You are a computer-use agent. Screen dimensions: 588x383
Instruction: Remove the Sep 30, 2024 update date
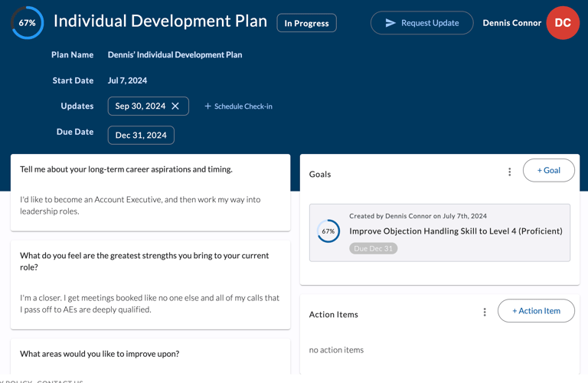pyautogui.click(x=175, y=106)
